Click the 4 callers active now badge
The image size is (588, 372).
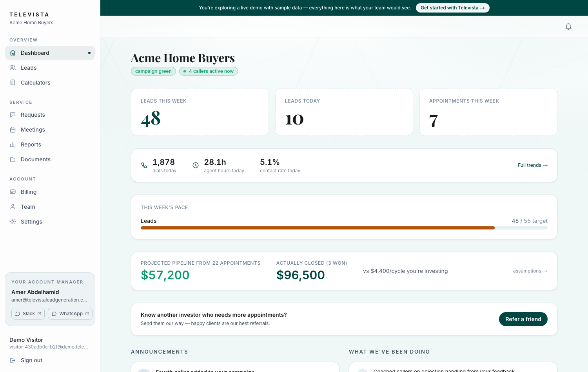point(209,71)
